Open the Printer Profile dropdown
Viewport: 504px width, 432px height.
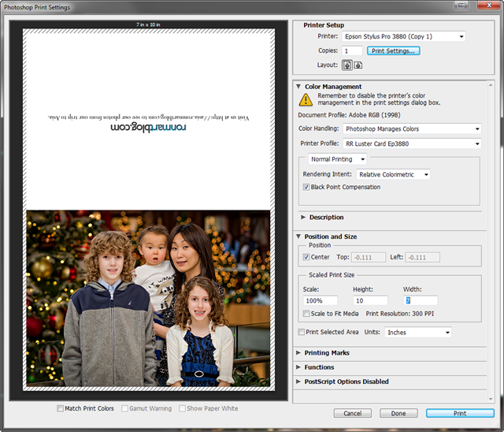(412, 143)
